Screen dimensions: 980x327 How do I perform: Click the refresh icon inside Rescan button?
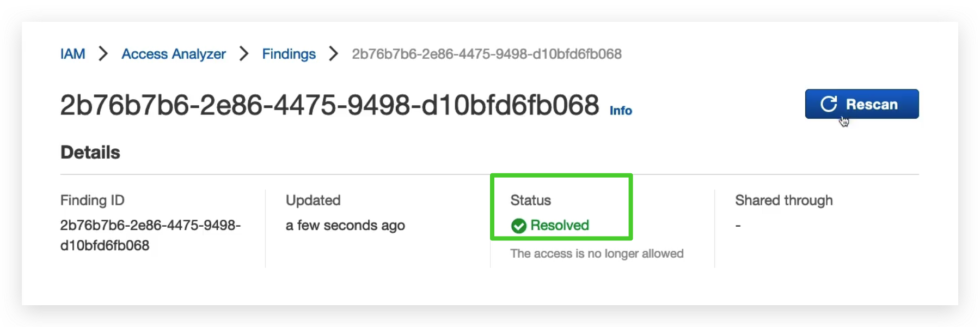point(829,104)
